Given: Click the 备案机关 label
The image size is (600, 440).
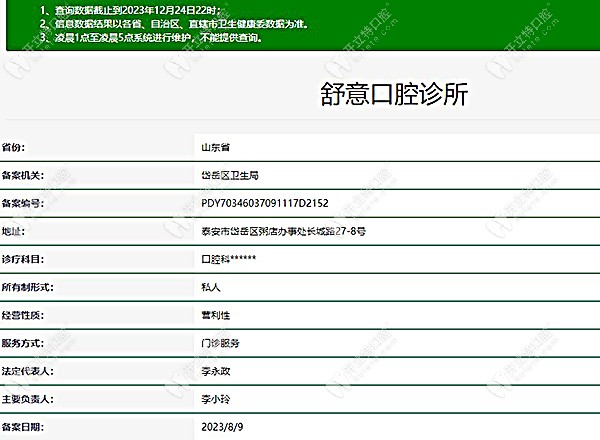Looking at the screenshot, I should pos(23,175).
